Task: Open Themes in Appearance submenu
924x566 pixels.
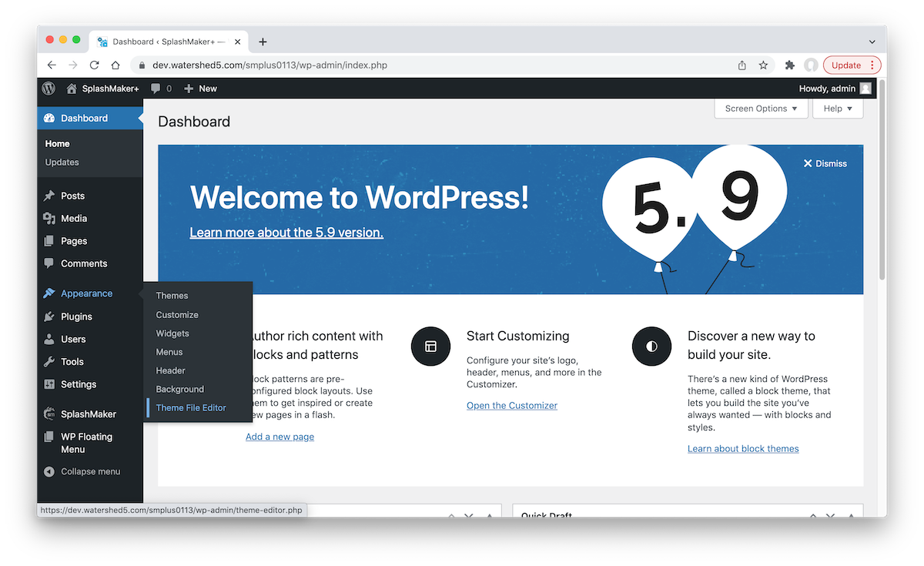Action: point(172,296)
